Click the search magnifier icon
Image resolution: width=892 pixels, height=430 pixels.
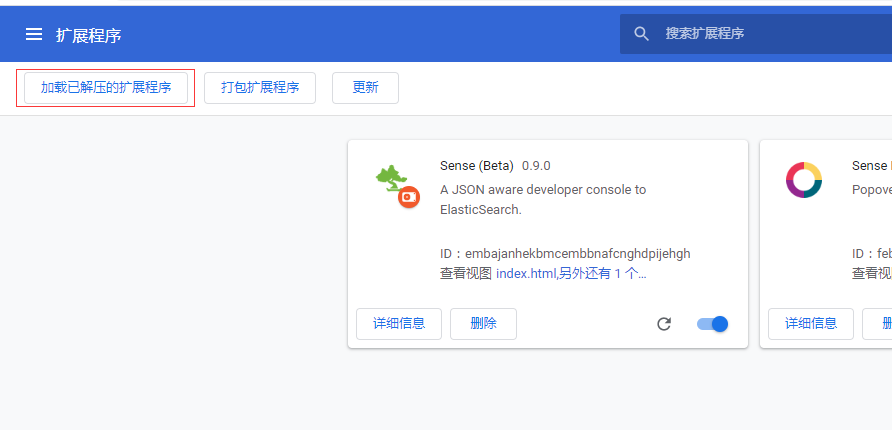(642, 34)
